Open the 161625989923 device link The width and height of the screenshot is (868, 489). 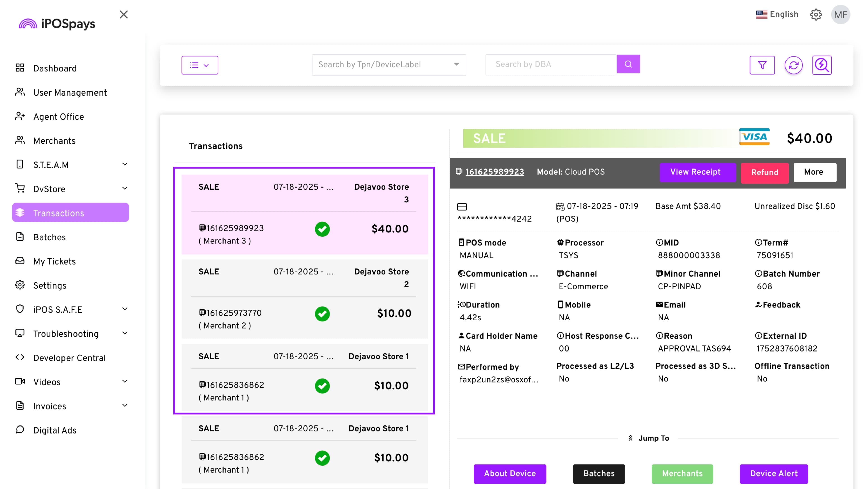coord(494,172)
